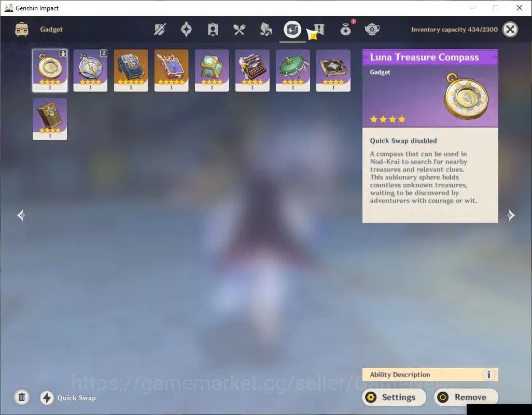
Task: Click the backpack inventory icon
Action: point(22,30)
